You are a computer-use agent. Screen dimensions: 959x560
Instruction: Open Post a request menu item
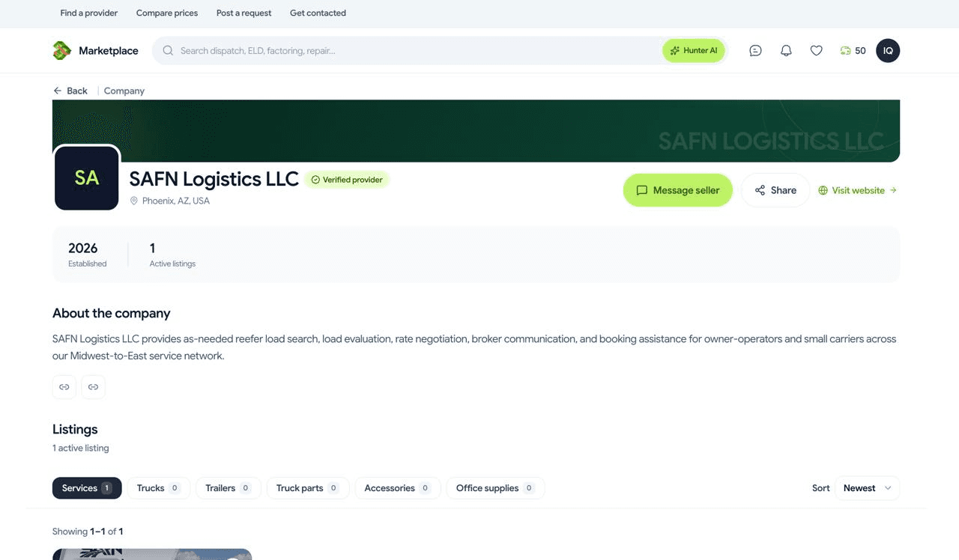pos(244,13)
